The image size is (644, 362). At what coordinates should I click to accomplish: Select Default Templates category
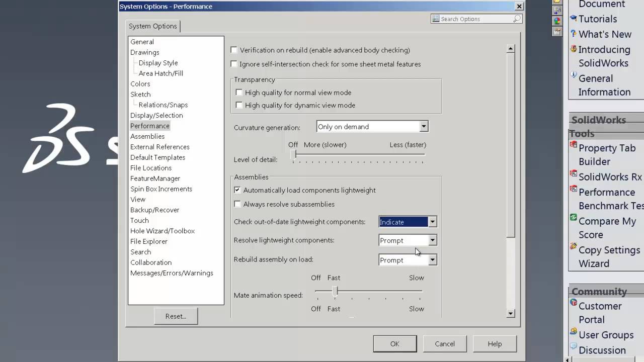tap(158, 157)
